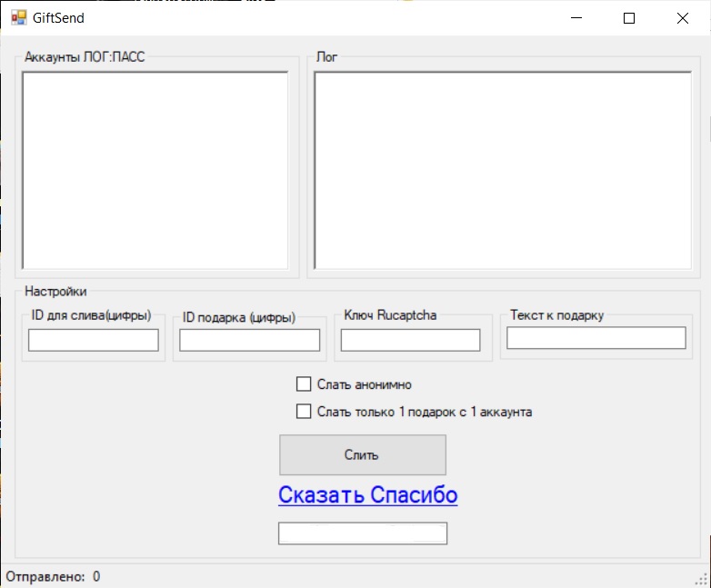
Task: Click inside the 'Лог' output box
Action: [503, 170]
